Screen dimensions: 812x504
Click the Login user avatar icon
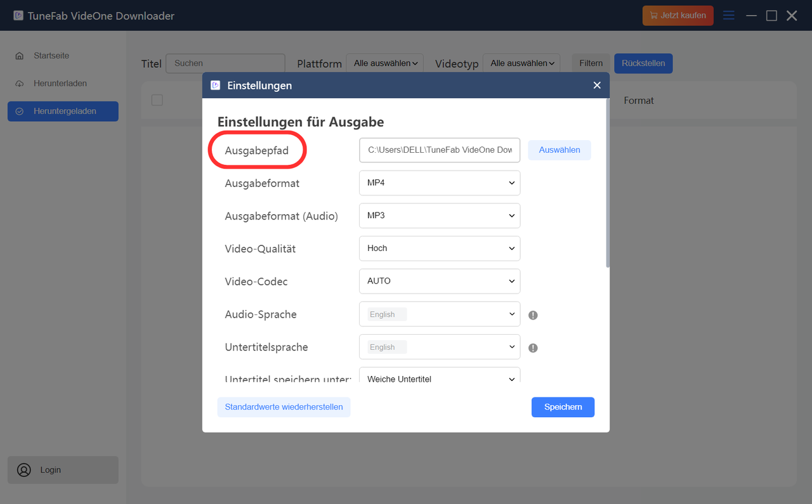click(24, 470)
